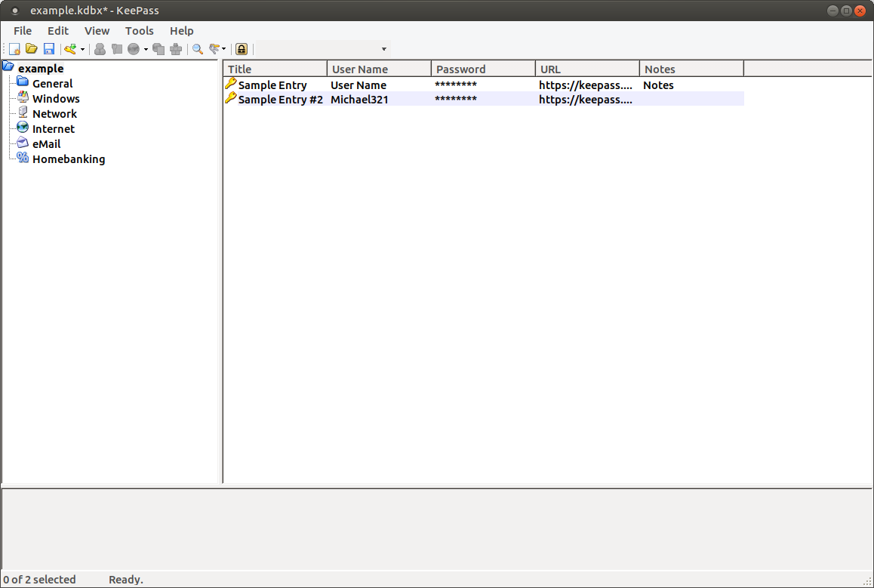Open Find with the magnifying glass icon
Viewport: 874px width, 588px height.
tap(198, 49)
